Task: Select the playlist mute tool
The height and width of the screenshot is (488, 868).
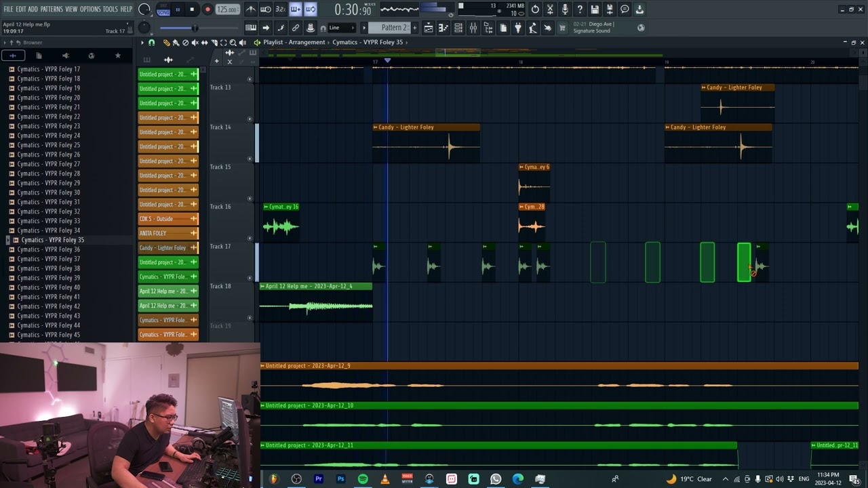Action: pyautogui.click(x=195, y=43)
